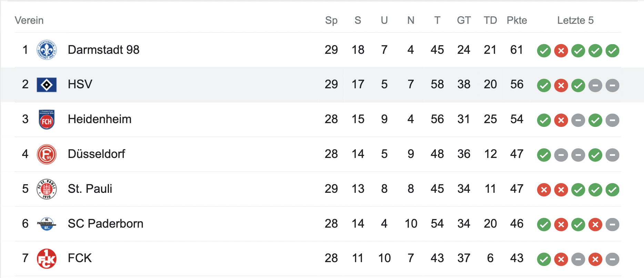
Task: Click the SC Paderborn logo
Action: coord(47,224)
